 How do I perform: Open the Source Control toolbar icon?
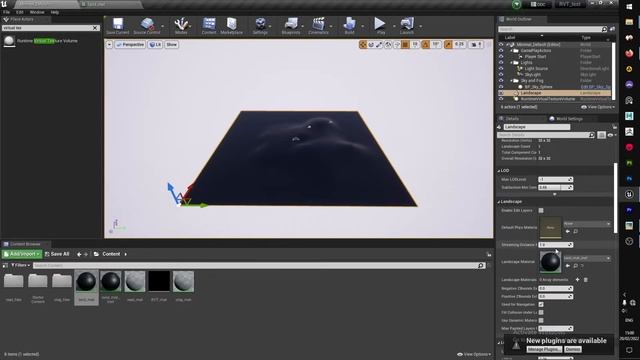click(147, 26)
